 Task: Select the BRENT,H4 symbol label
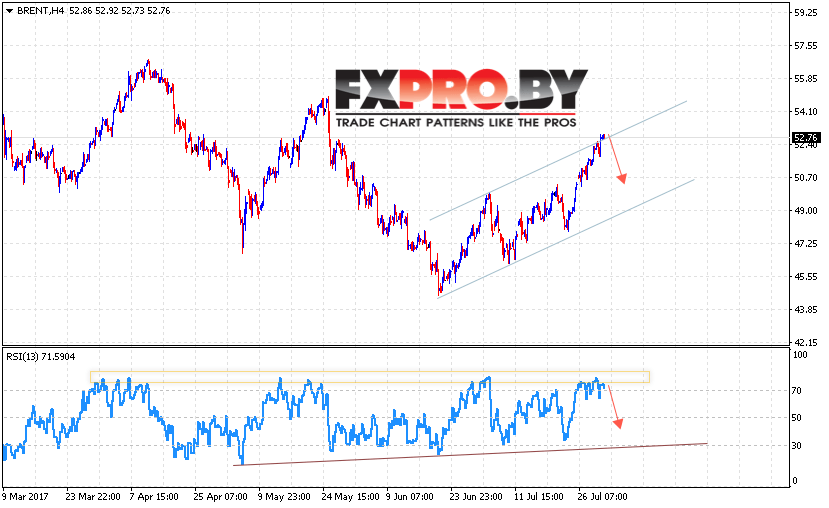(41, 11)
